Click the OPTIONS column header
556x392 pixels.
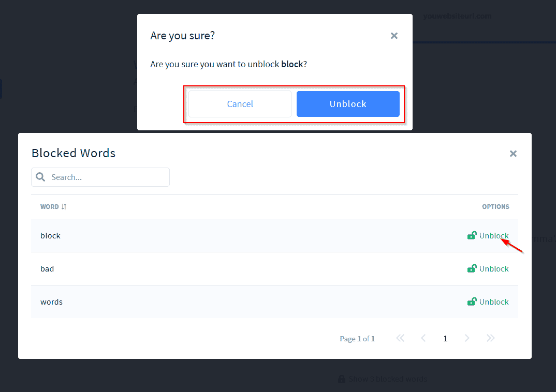pos(495,206)
